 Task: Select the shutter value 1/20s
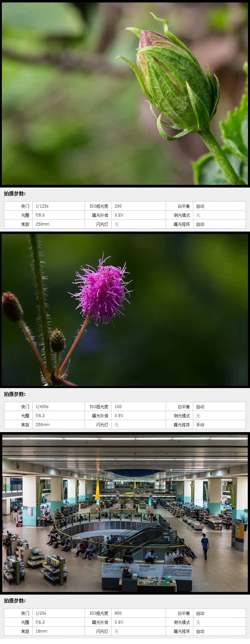(41, 613)
